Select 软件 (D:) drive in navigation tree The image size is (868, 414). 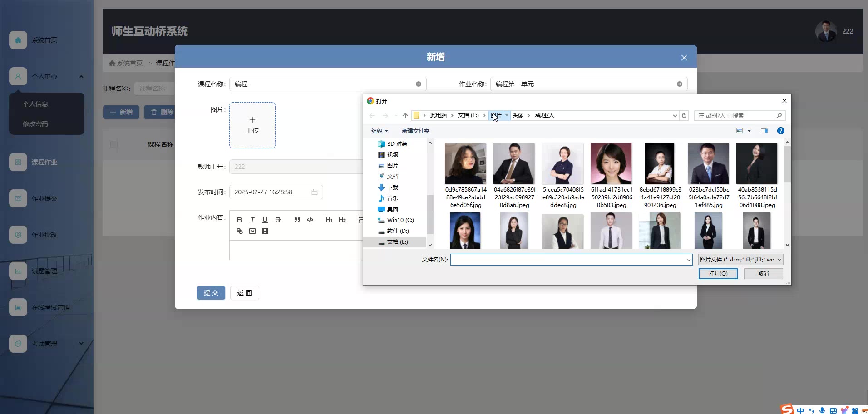pyautogui.click(x=394, y=231)
